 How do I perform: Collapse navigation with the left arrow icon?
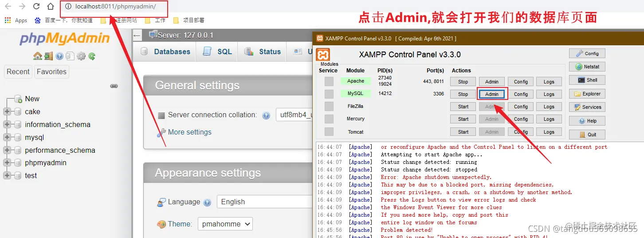coord(137,36)
